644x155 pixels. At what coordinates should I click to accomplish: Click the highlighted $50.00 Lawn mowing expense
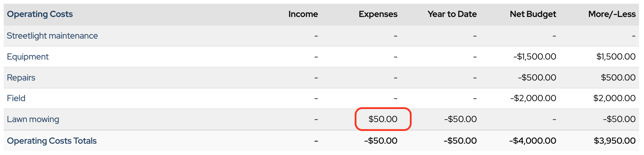point(383,119)
